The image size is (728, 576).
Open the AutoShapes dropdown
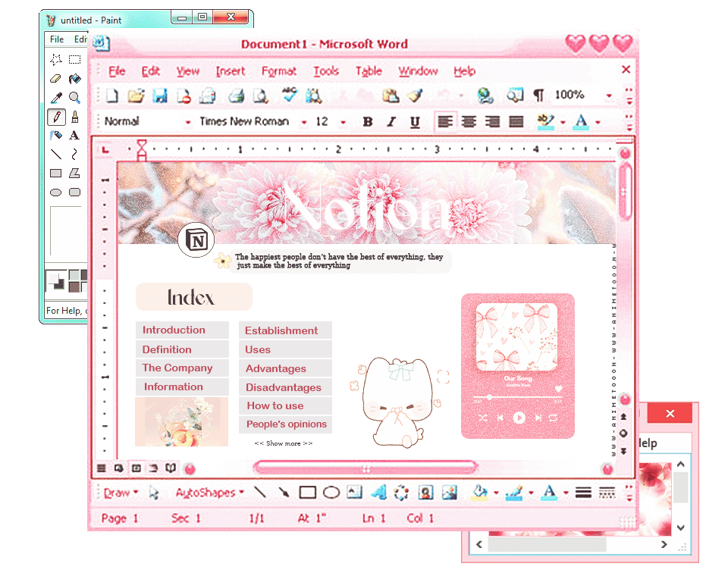tap(210, 493)
